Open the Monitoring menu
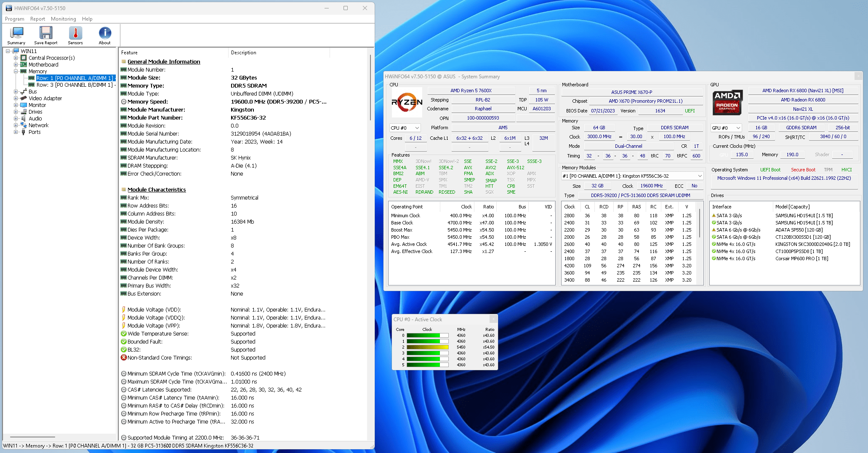The width and height of the screenshot is (868, 453). click(64, 19)
